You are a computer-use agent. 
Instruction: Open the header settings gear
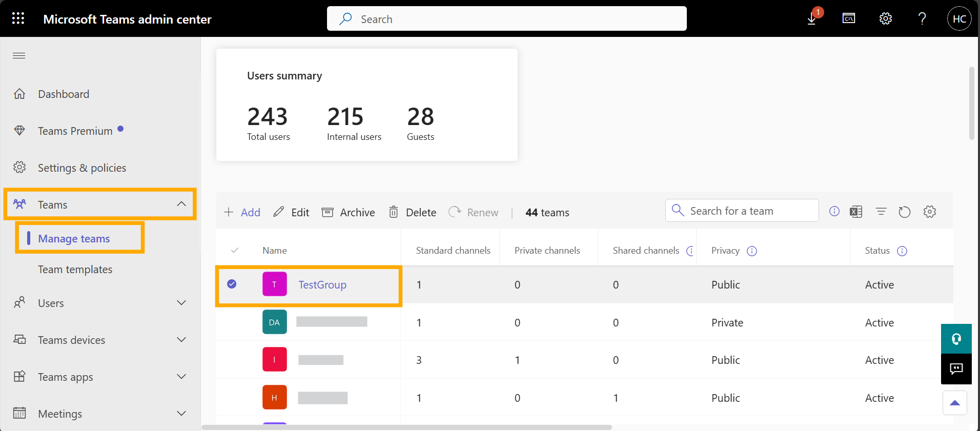click(886, 19)
